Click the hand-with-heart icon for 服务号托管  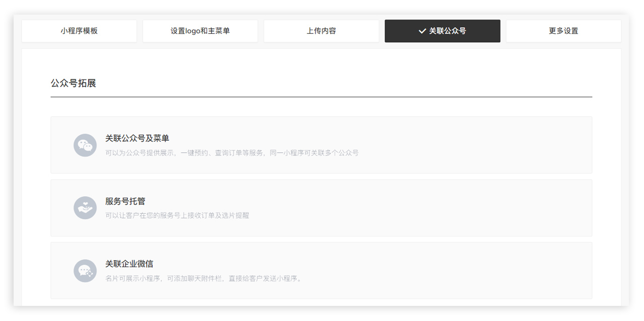point(85,208)
